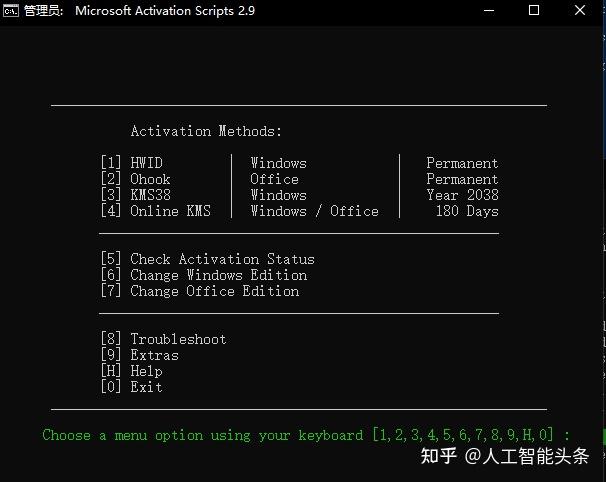Choose the Online KMS option
The height and width of the screenshot is (482, 606).
point(170,211)
